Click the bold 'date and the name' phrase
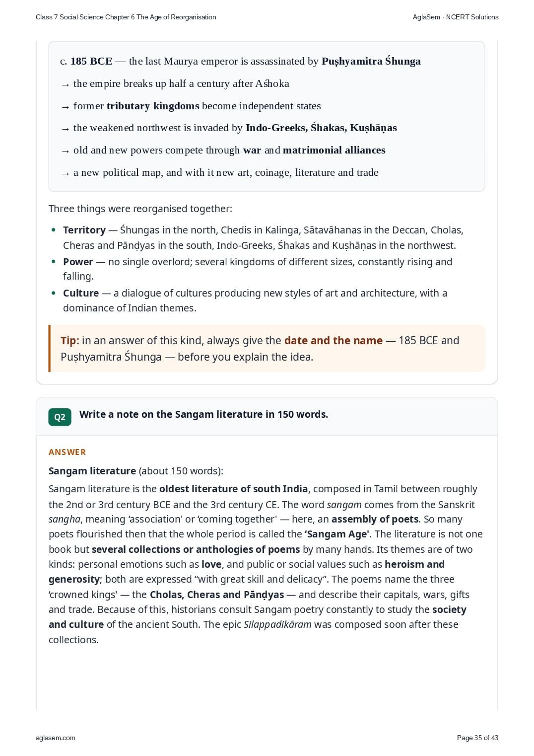 pyautogui.click(x=334, y=341)
